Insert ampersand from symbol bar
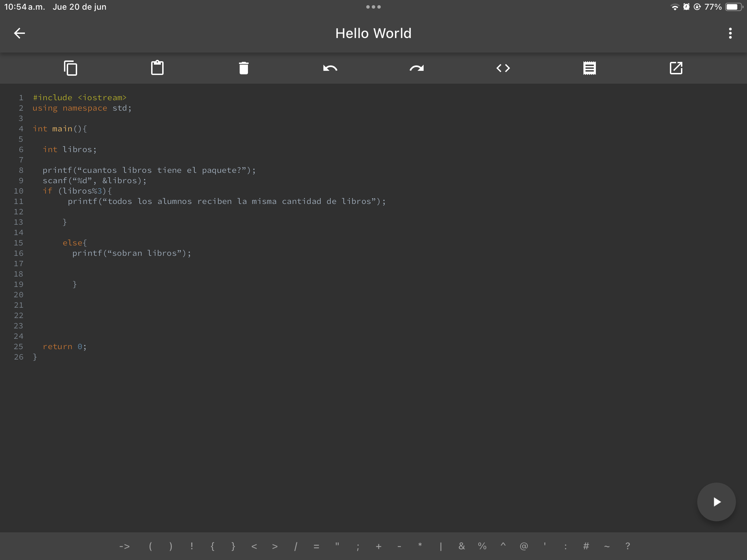 [x=462, y=547]
